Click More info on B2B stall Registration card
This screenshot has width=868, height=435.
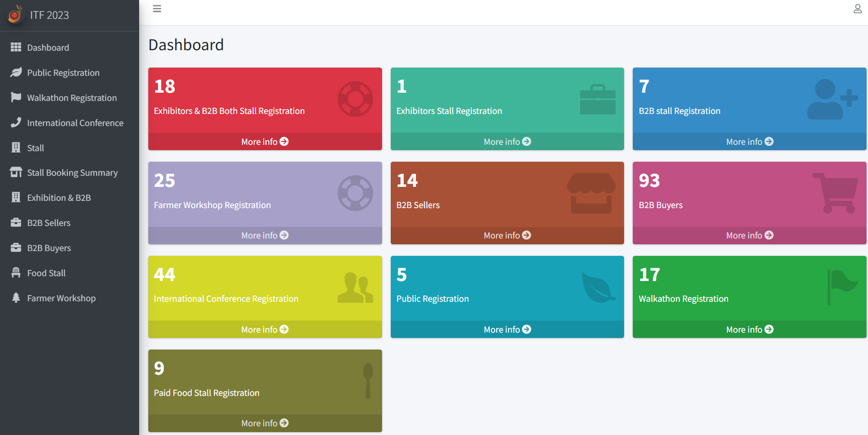(x=750, y=141)
